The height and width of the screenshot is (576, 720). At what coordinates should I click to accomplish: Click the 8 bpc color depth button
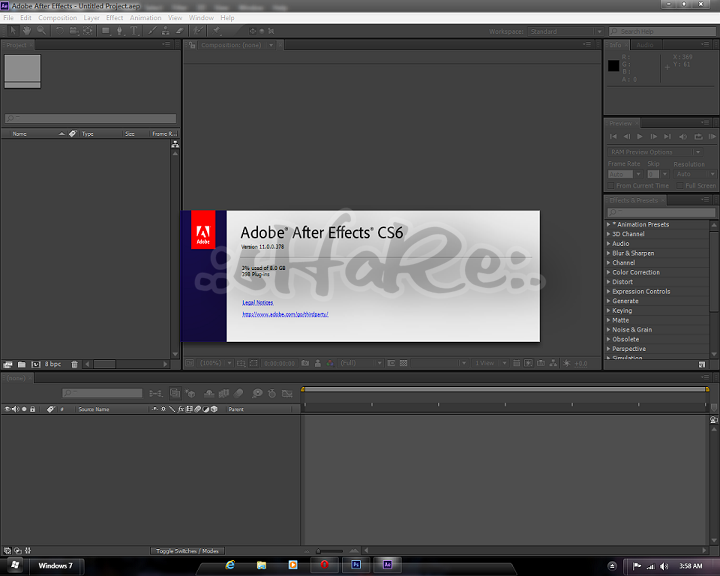(x=53, y=364)
